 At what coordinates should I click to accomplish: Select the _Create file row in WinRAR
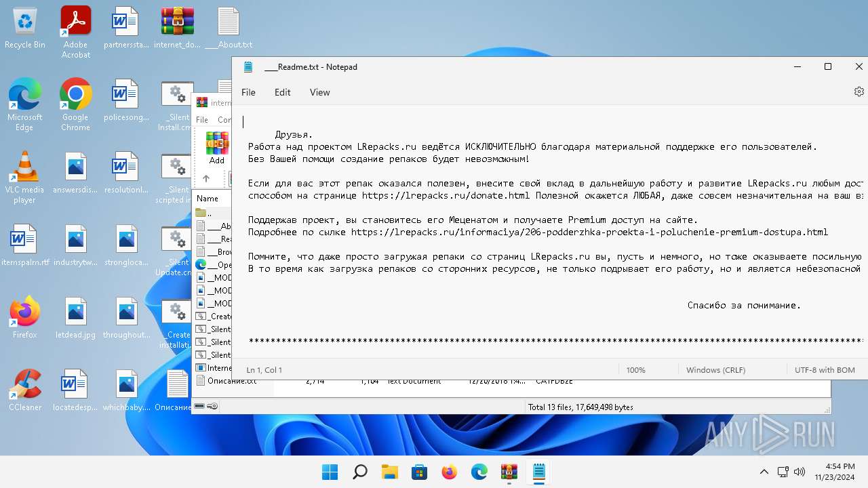(213, 317)
